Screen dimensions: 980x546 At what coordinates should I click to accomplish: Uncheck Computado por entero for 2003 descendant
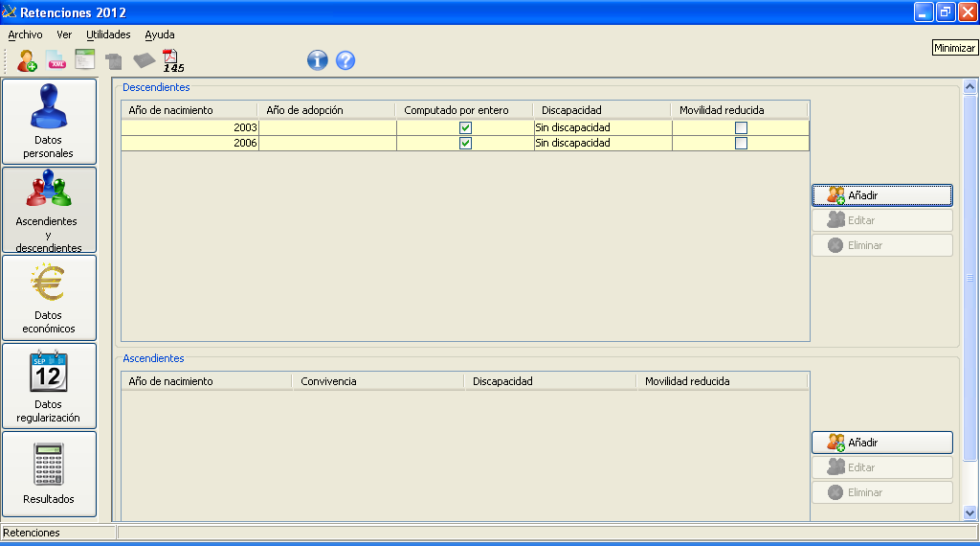pos(465,127)
